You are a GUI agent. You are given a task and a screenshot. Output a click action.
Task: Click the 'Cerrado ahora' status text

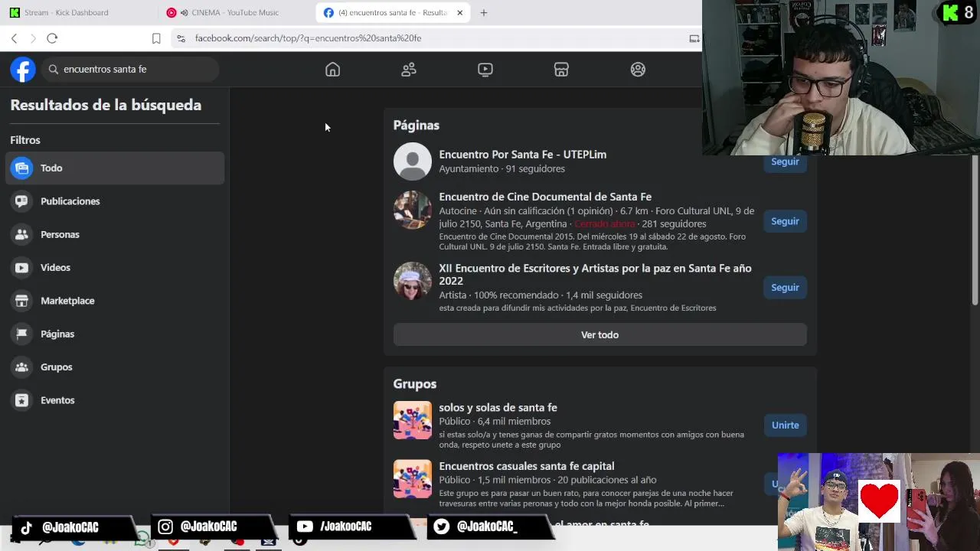(604, 223)
